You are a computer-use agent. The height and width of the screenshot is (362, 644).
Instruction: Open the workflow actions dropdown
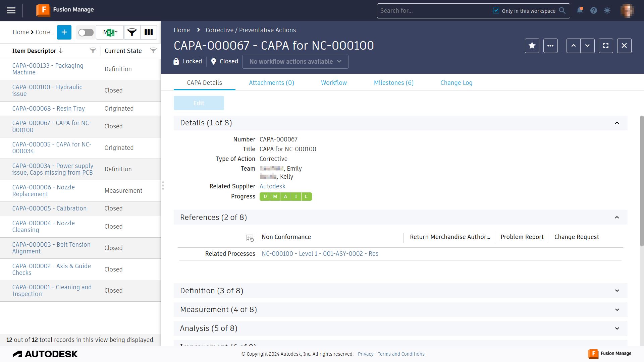coord(295,62)
